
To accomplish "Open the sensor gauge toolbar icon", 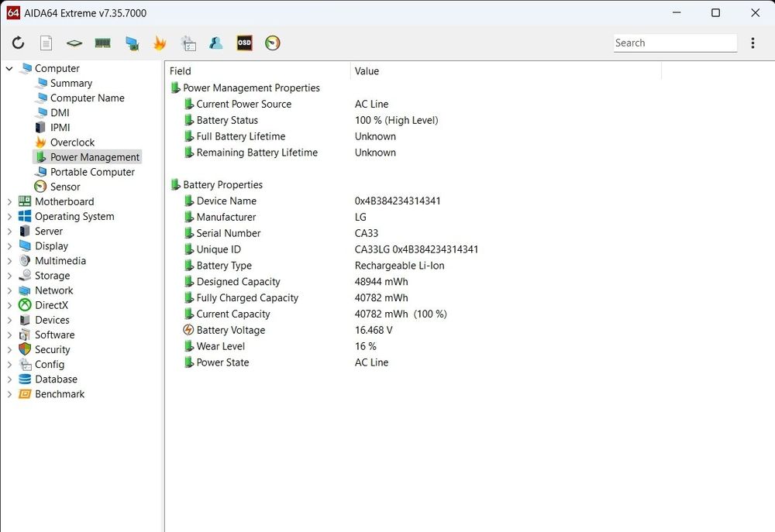I will pos(272,43).
